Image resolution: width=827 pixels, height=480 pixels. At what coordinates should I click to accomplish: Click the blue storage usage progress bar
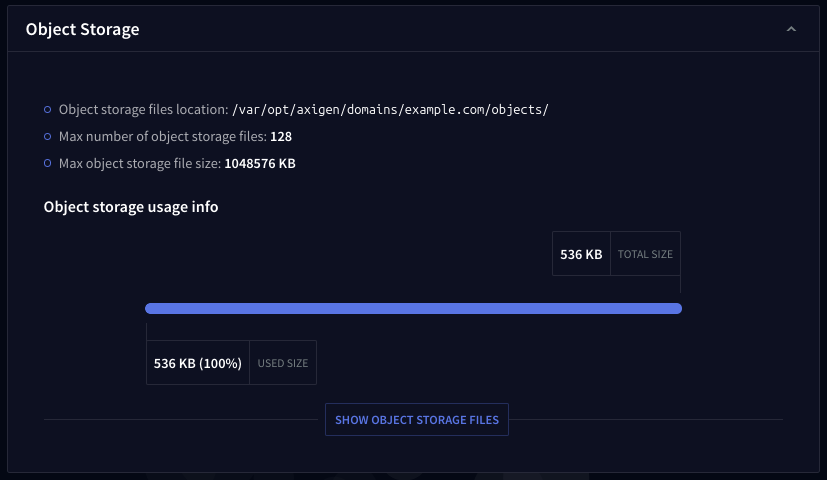click(413, 308)
